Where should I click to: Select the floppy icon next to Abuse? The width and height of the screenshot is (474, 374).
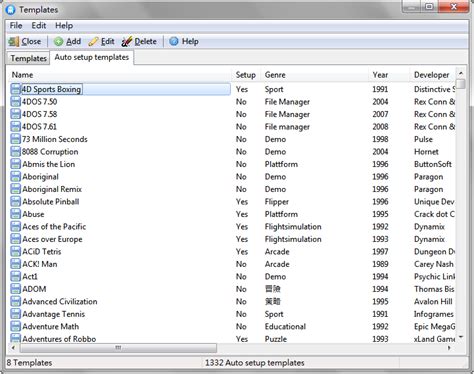point(15,214)
